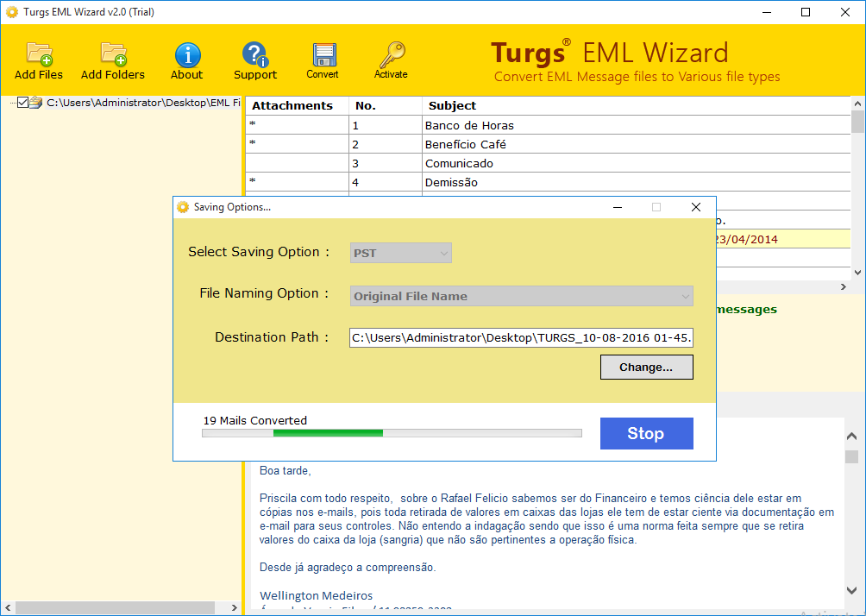
Task: Open the Support help icon
Action: (254, 54)
